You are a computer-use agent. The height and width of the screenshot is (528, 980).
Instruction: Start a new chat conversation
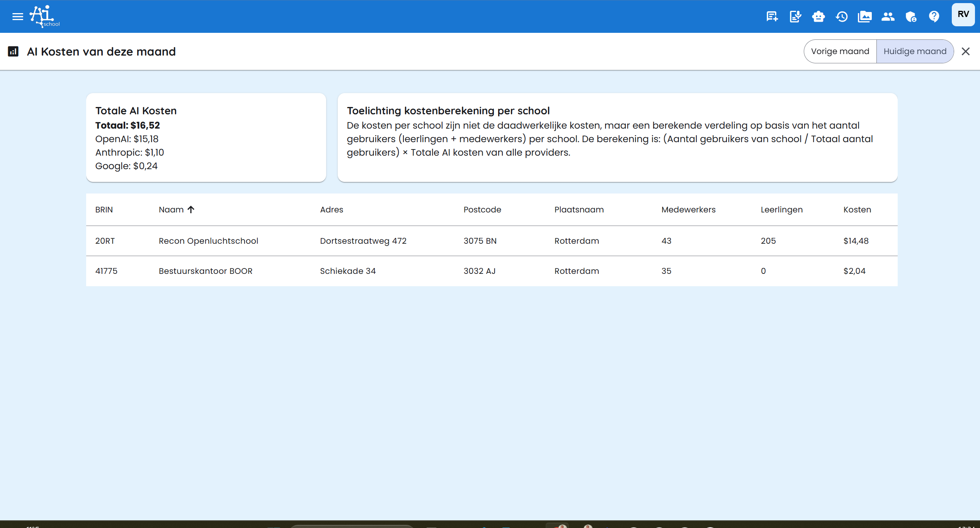[x=771, y=16]
